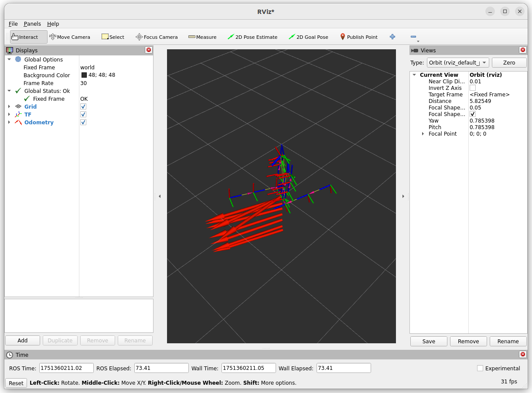
Task: Enable the Experimental checkbox
Action: (480, 368)
